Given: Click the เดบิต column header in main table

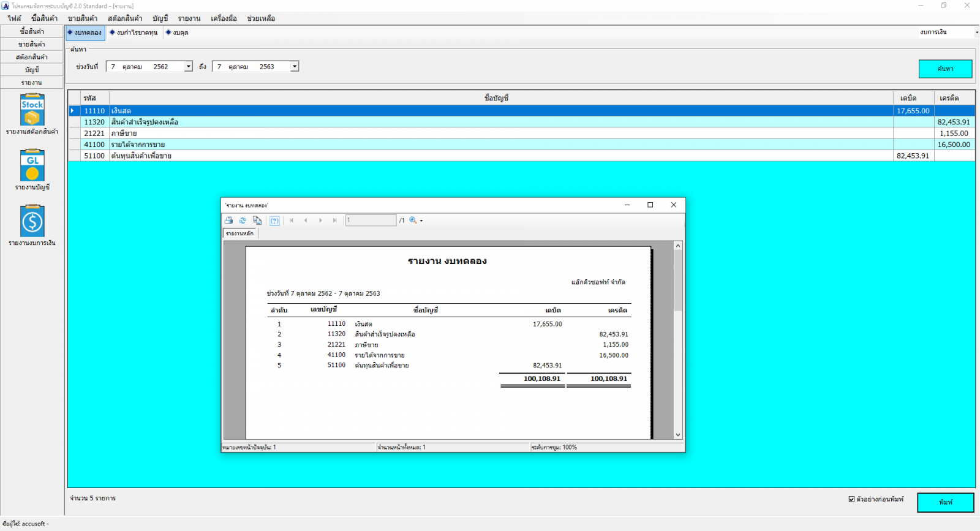Looking at the screenshot, I should tap(914, 98).
